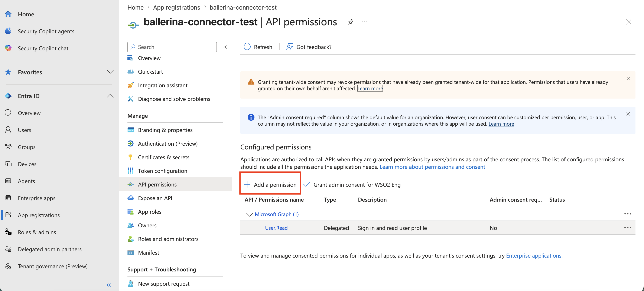Open the more options ellipsis beside the title
Screen dimensions: 644x291
tap(364, 22)
